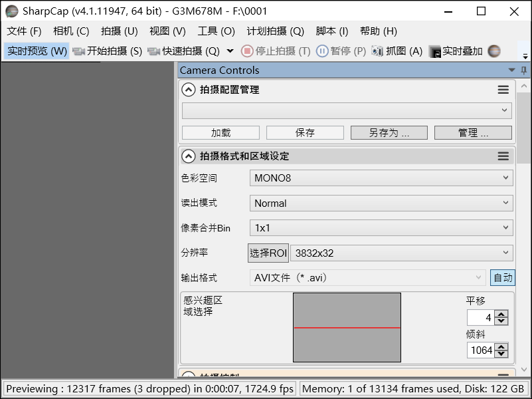Maximize the SharpCap window
532x399 pixels.
pyautogui.click(x=481, y=11)
